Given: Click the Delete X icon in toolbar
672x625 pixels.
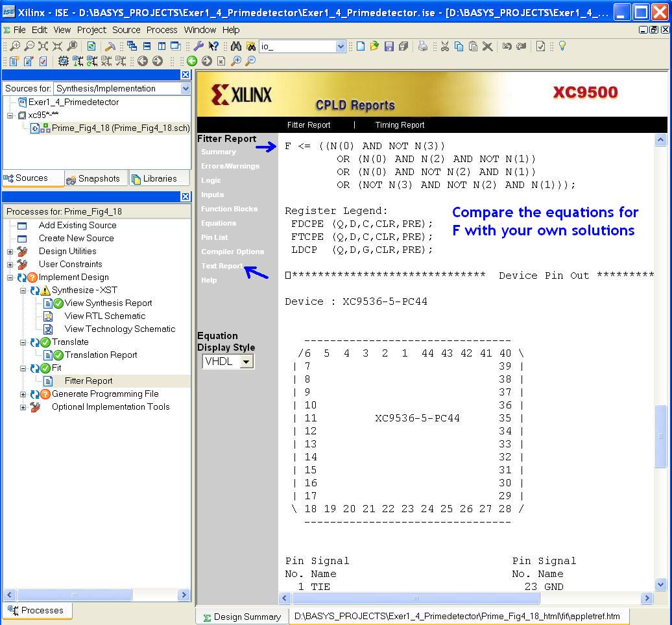Looking at the screenshot, I should tap(487, 46).
